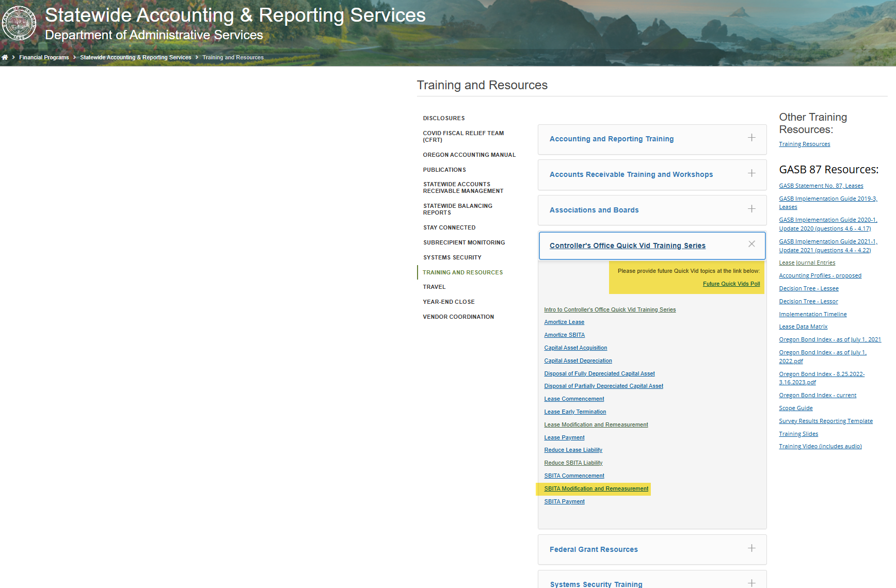Open GASB Statement No. 87, Leases
Screen dimensions: 896x588
821,186
